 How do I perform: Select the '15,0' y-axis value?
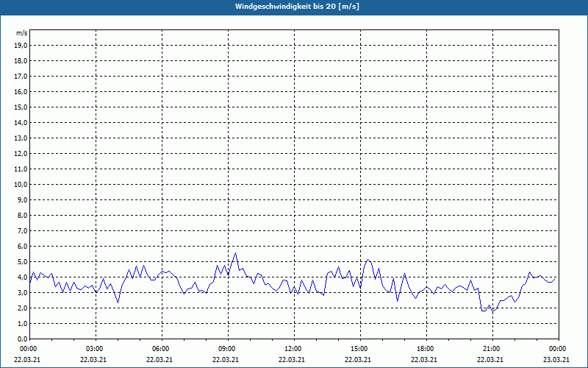(21, 107)
